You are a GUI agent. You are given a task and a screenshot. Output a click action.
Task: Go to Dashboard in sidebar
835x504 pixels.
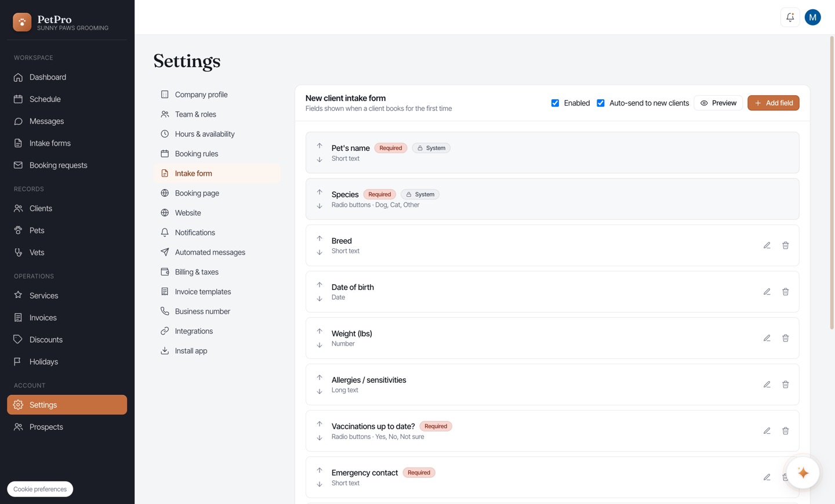[67, 77]
